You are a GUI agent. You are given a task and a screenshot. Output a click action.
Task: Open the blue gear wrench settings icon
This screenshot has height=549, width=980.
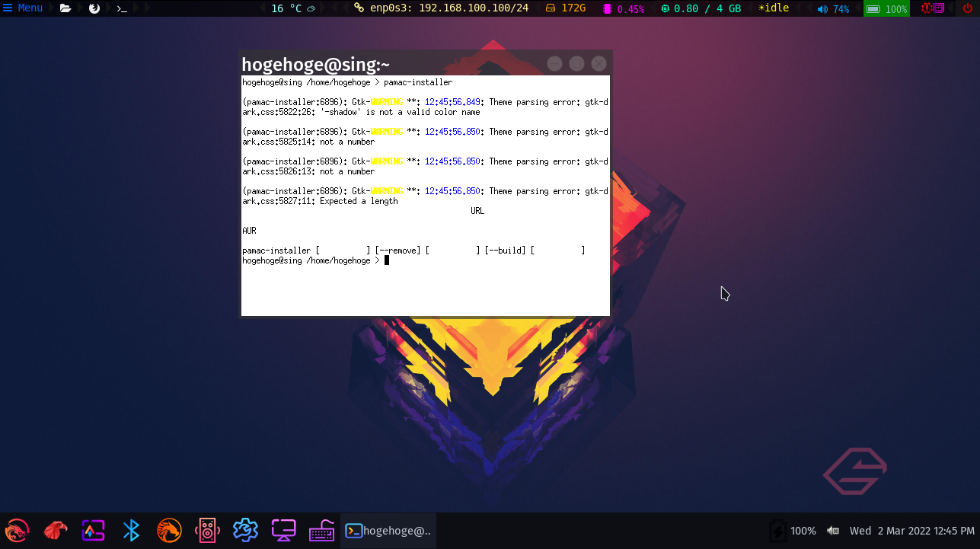click(245, 530)
